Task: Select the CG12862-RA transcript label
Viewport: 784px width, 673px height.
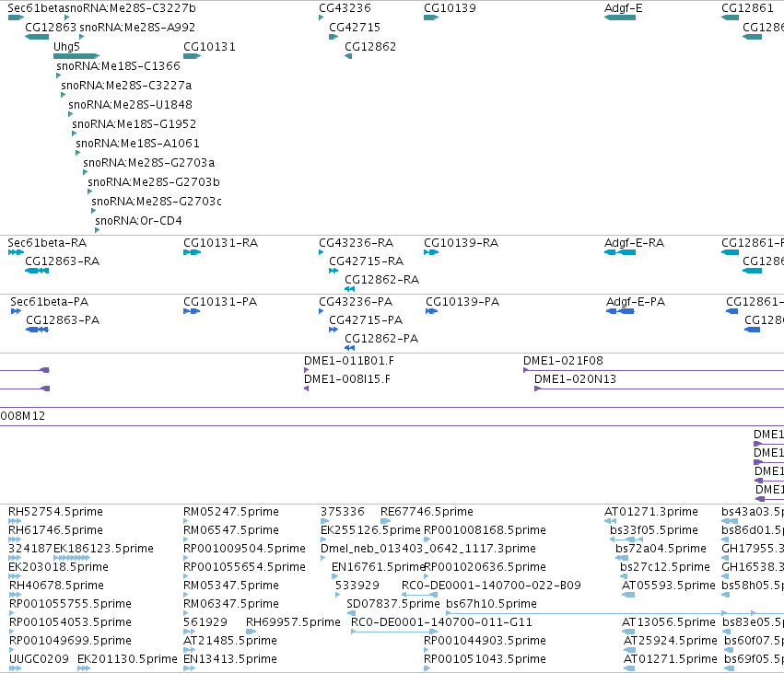Action: (x=382, y=280)
